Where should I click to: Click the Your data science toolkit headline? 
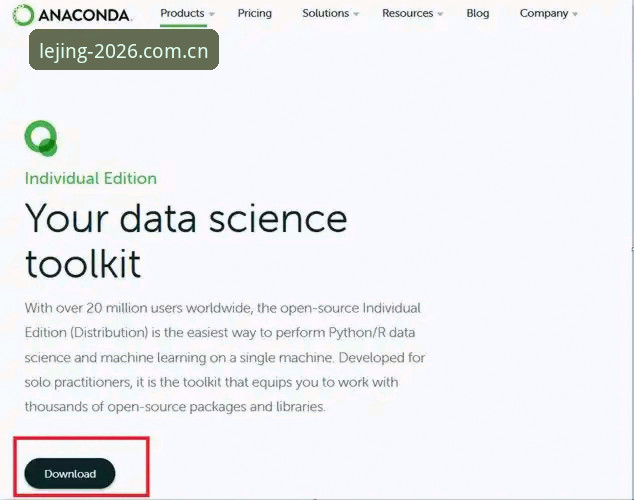point(186,241)
